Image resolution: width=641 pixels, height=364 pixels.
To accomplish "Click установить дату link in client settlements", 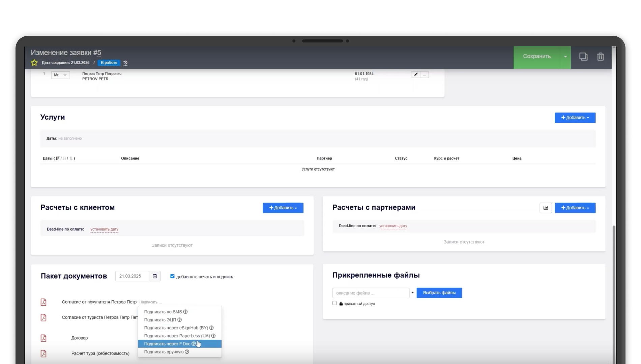I will coord(104,229).
